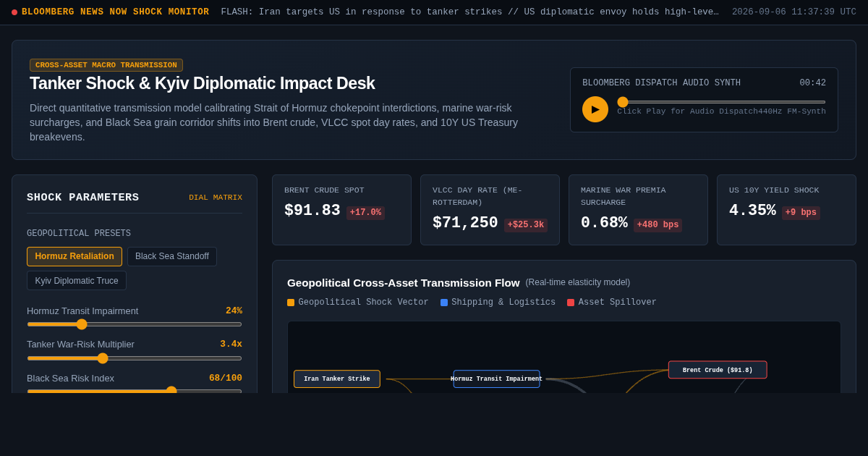Click the Dial Matrix label
The width and height of the screenshot is (868, 456).
[x=216, y=198]
